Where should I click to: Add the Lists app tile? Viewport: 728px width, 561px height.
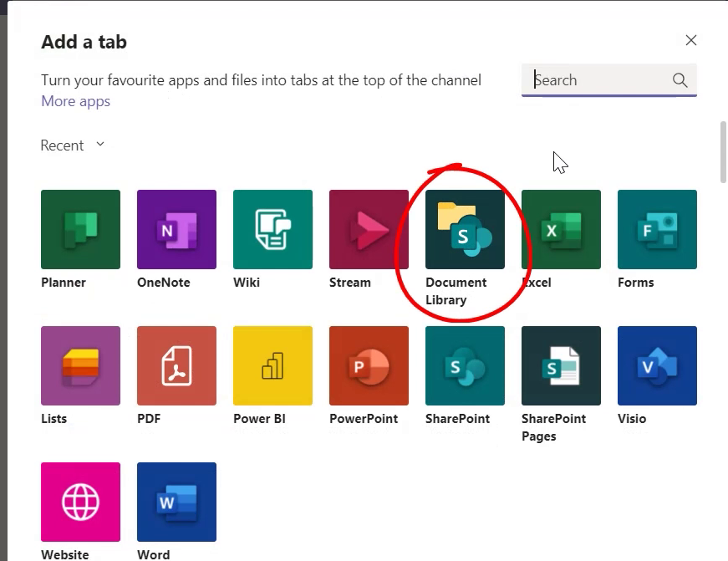coord(80,365)
